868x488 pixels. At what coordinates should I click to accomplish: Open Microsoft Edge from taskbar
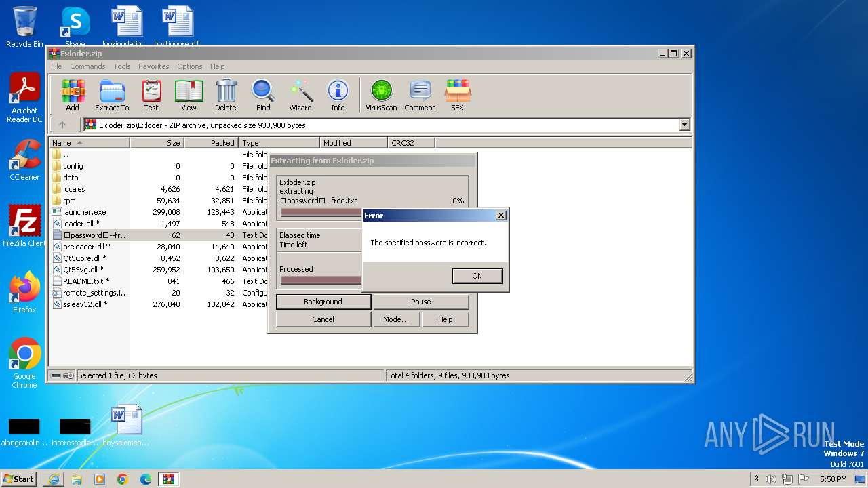(146, 479)
